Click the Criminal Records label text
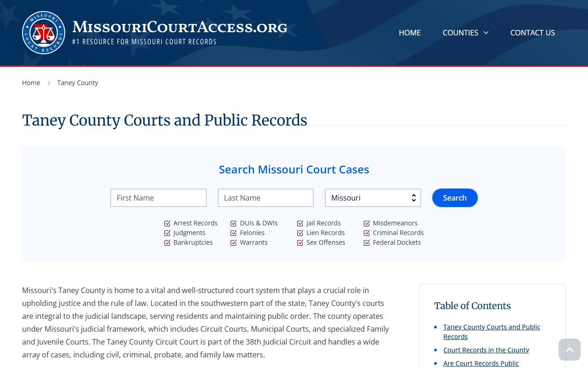 click(x=398, y=233)
